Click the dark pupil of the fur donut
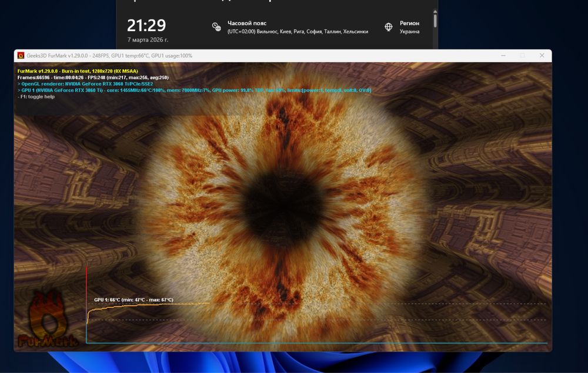 [x=284, y=208]
